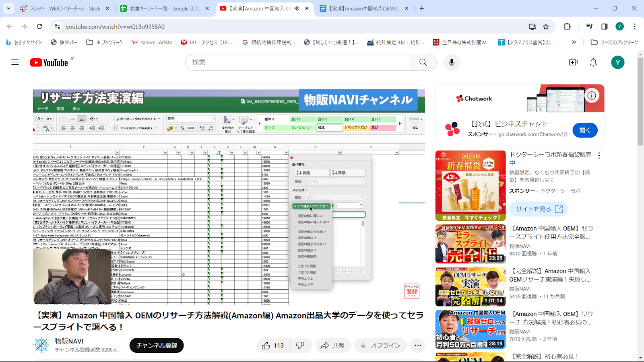Open JAL - アクセス bookmark
This screenshot has width=644, height=362.
207,42
